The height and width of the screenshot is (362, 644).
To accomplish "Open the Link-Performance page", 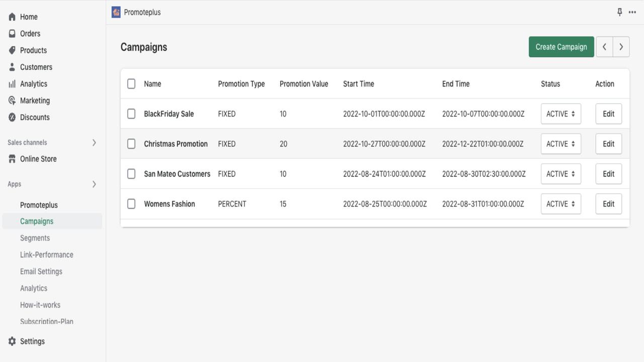I will (46, 254).
